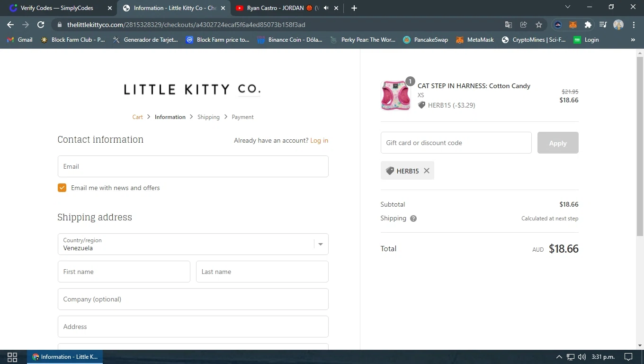Switch to the Ryan Castro JORDAN tab
The image size is (644, 364).
[x=283, y=8]
